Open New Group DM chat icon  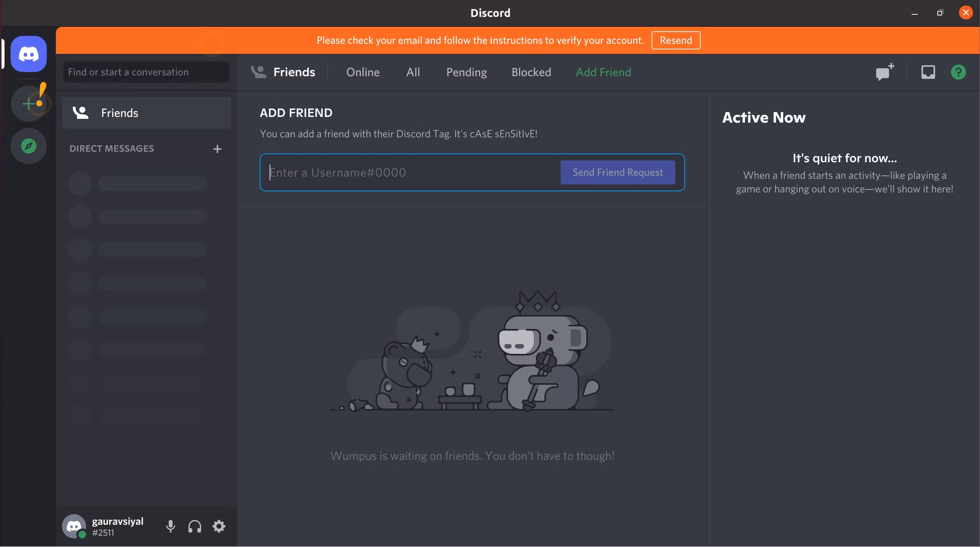pos(885,72)
